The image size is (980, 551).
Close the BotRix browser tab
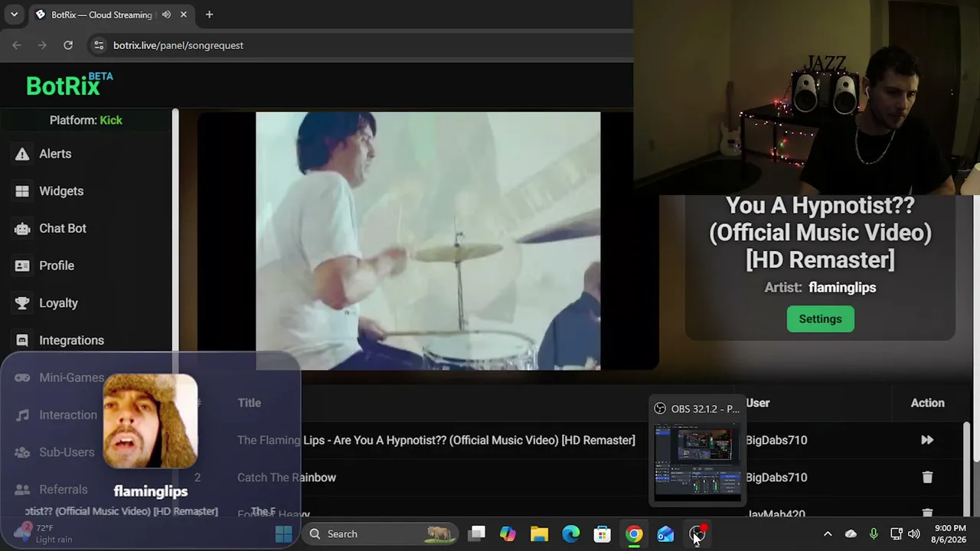pos(184,15)
